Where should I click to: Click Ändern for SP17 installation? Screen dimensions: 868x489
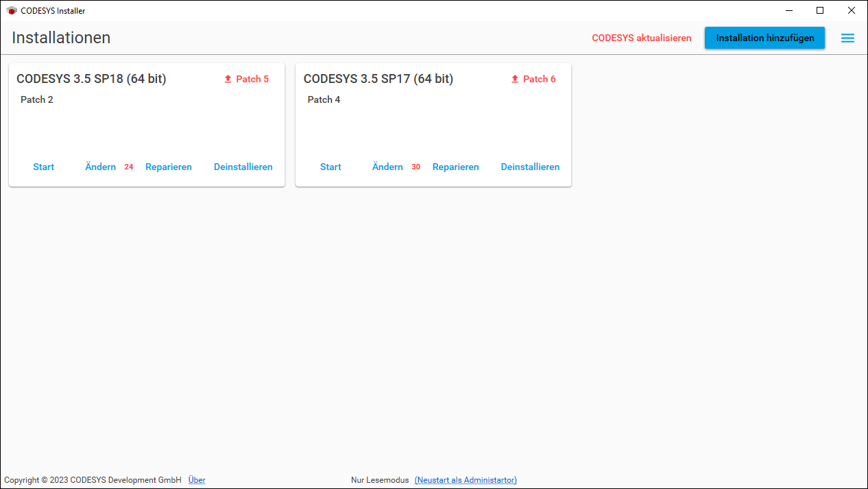[x=387, y=167]
